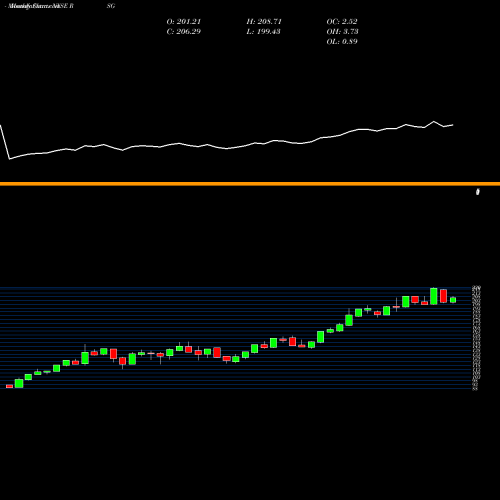
Task: Click the OC: 2.52 reading
Action: click(x=342, y=22)
